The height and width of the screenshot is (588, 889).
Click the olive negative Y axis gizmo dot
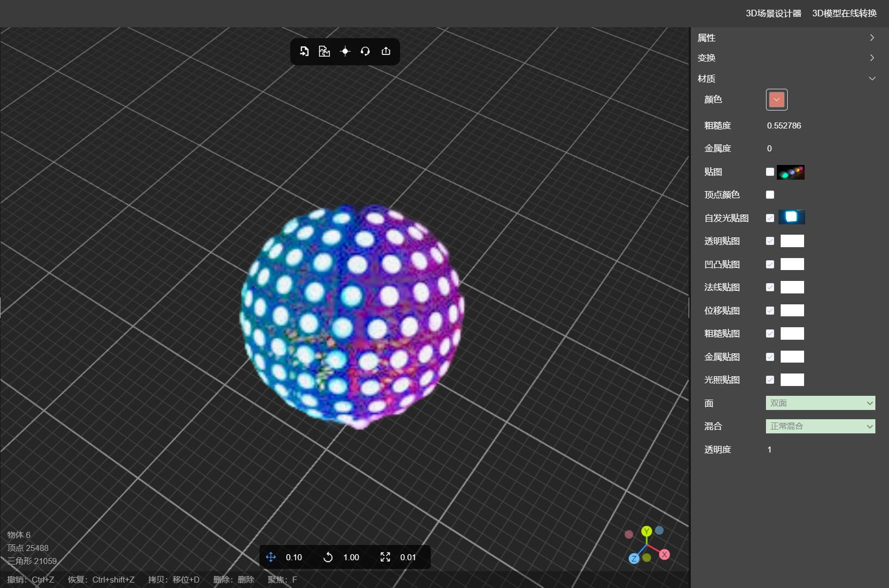(647, 558)
